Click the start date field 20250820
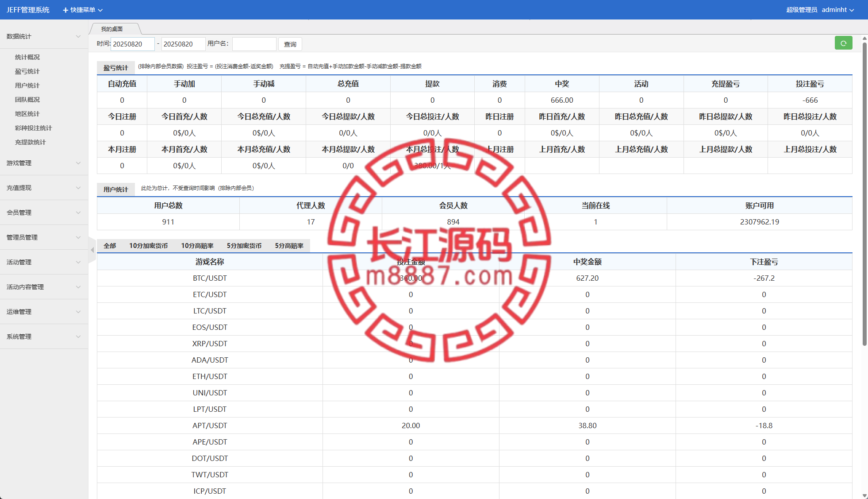The width and height of the screenshot is (868, 499). coord(133,44)
